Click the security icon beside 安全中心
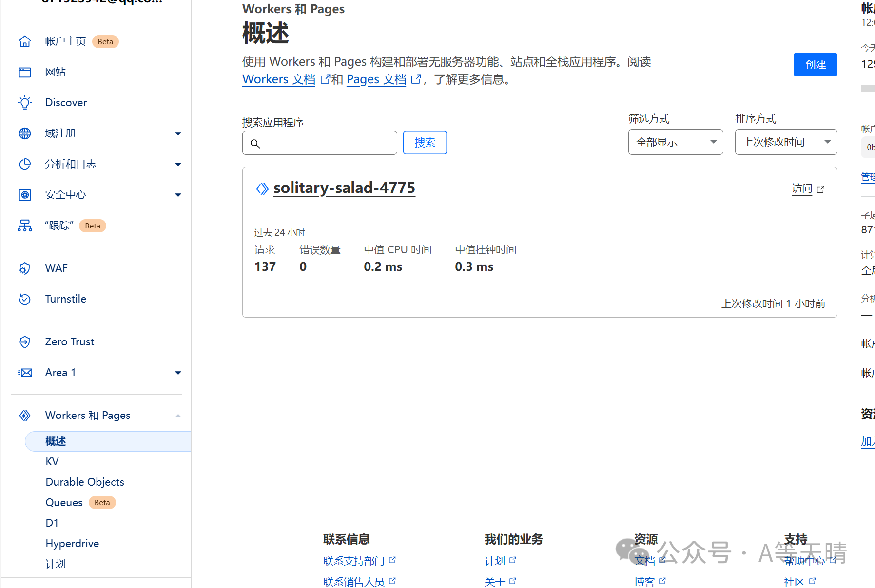The width and height of the screenshot is (875, 588). coord(25,195)
